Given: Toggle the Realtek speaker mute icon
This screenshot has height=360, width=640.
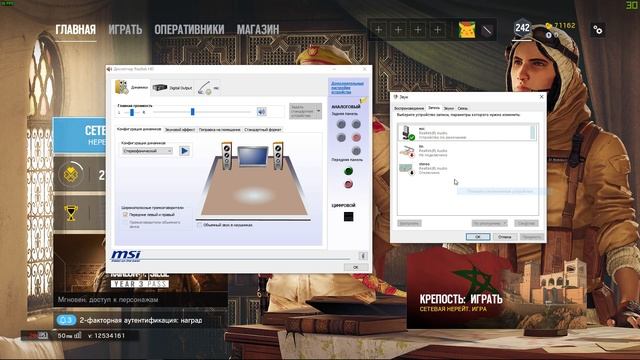Looking at the screenshot, I should pos(261,111).
